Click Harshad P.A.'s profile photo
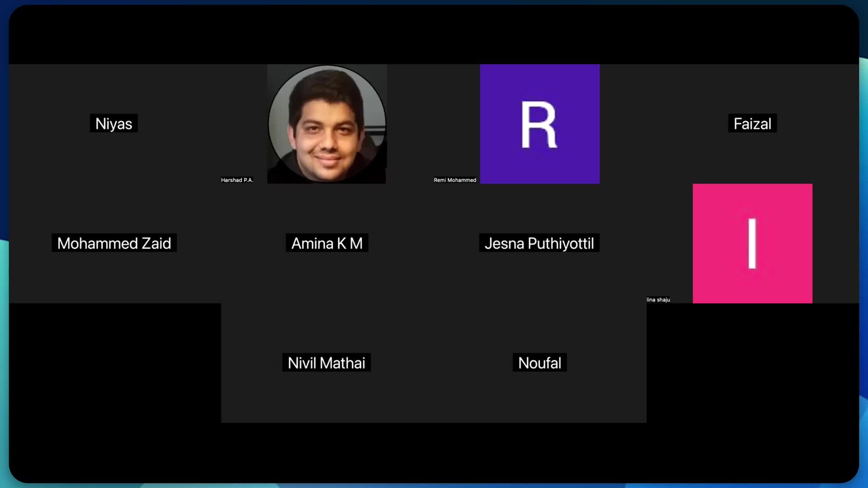Viewport: 868px width, 488px height. [x=326, y=124]
